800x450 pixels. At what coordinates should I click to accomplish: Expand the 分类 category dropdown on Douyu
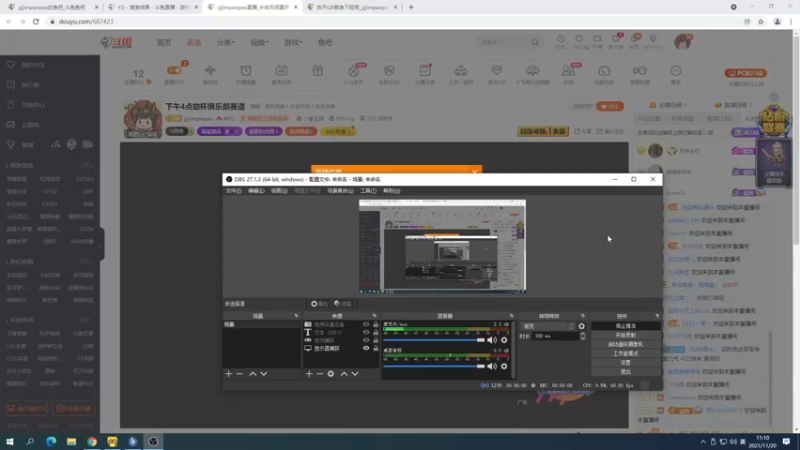tap(226, 42)
